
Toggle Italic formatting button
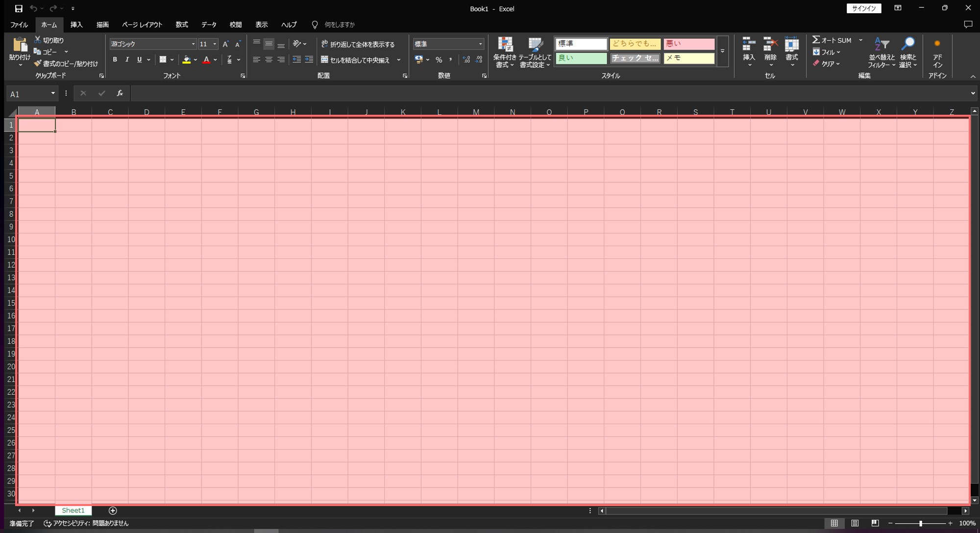127,59
